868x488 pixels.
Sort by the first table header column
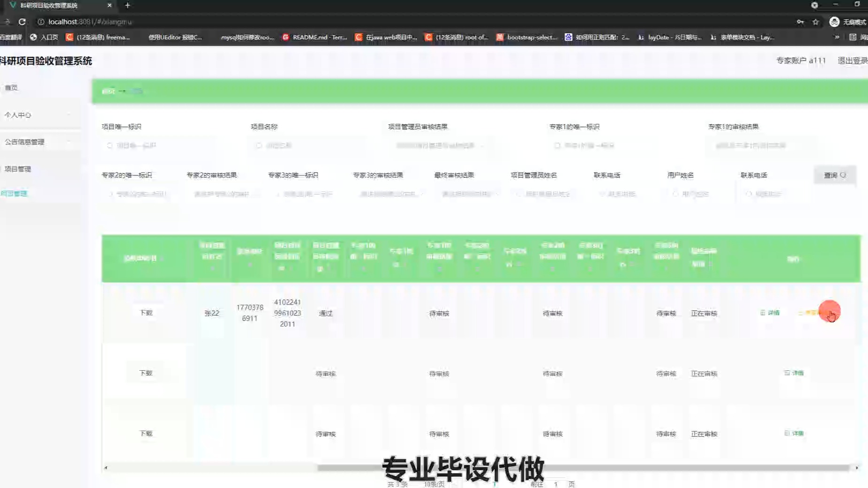pos(143,259)
